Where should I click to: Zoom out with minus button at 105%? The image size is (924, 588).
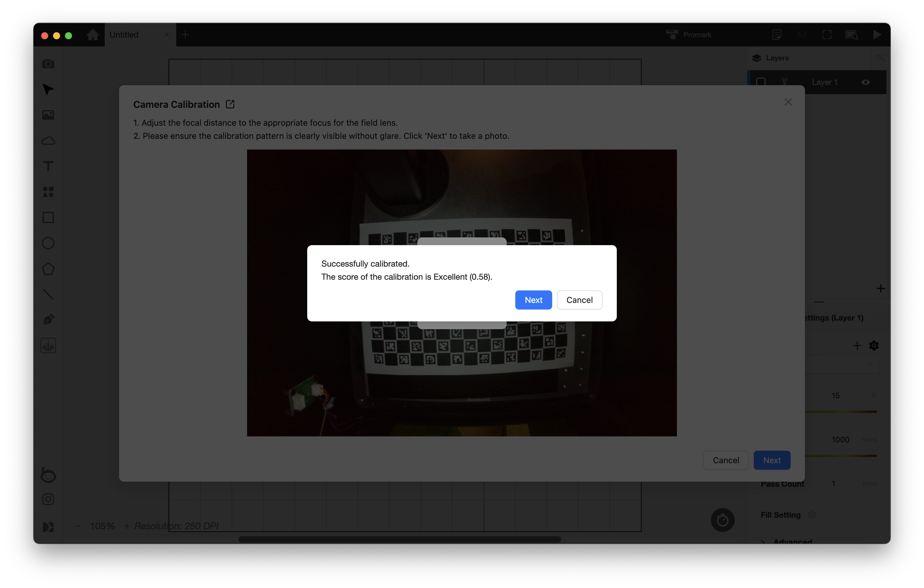pyautogui.click(x=78, y=526)
